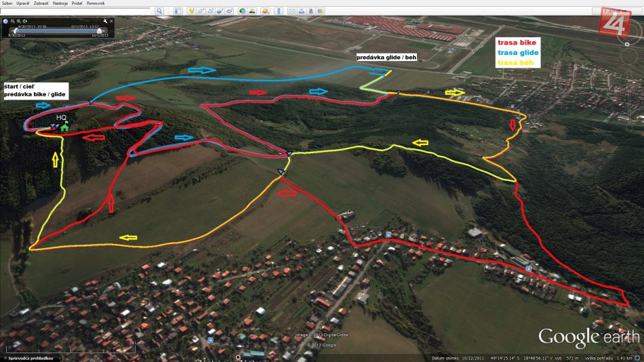Click the search magnifier button
Viewport: 644px width, 362px height.
tap(159, 12)
